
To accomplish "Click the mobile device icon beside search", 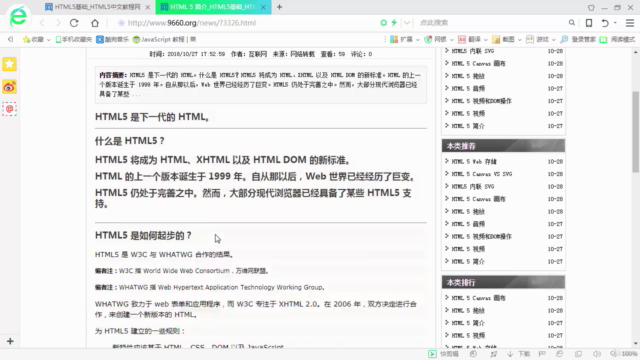I will point(589,23).
